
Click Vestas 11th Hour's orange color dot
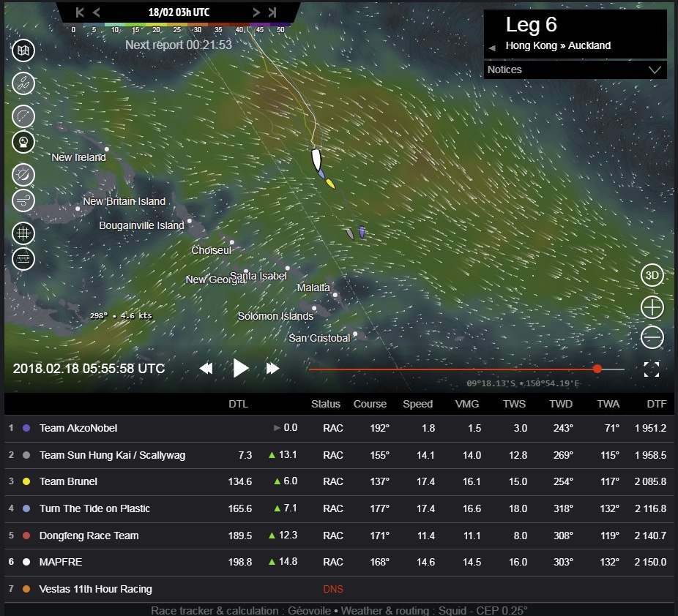tap(26, 589)
